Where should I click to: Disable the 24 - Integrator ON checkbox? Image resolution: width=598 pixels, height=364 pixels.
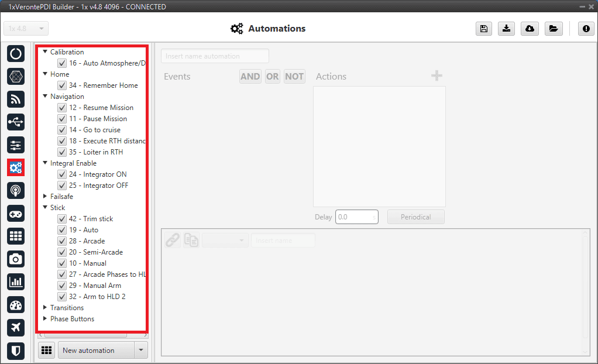[62, 174]
